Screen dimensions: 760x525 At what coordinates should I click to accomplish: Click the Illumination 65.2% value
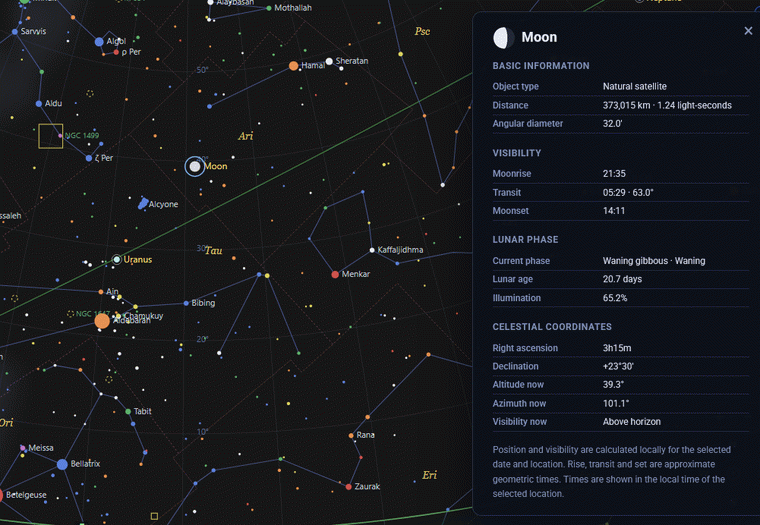[615, 298]
